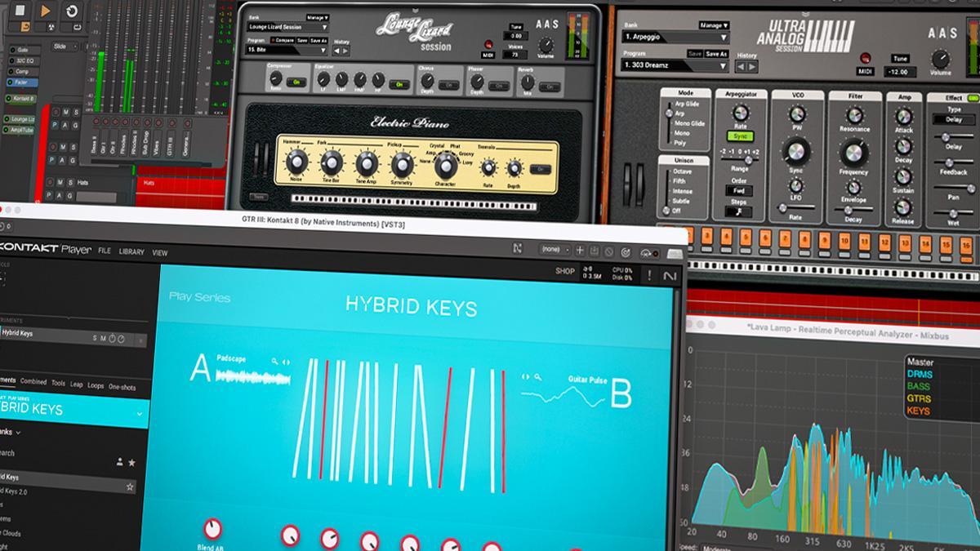
Task: Click the Effect Feedback slider
Action: click(952, 162)
